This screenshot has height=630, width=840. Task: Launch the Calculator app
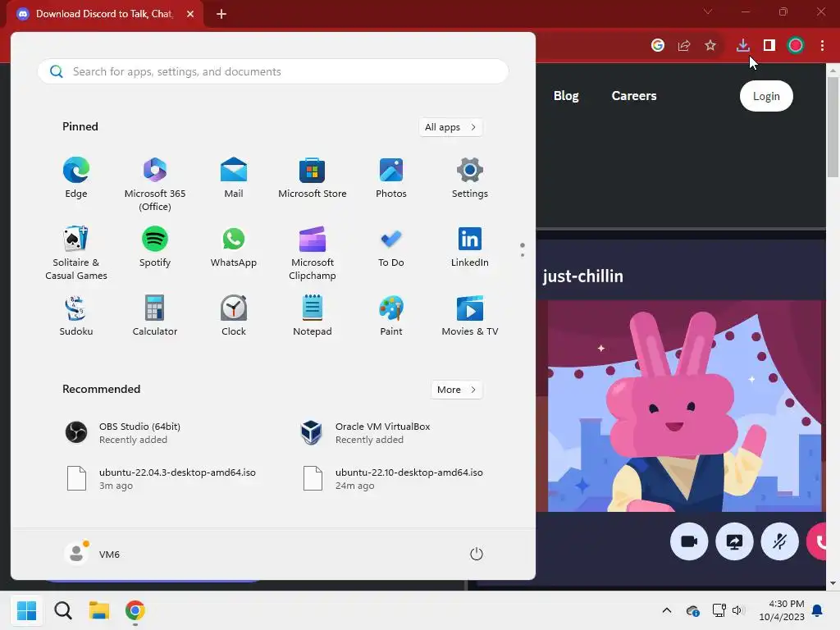(155, 316)
